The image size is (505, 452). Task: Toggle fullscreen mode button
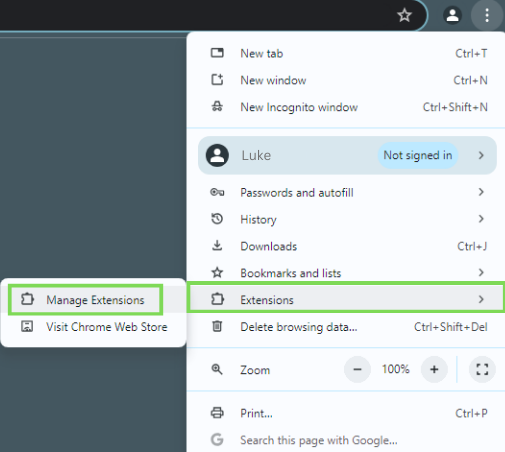tap(482, 369)
